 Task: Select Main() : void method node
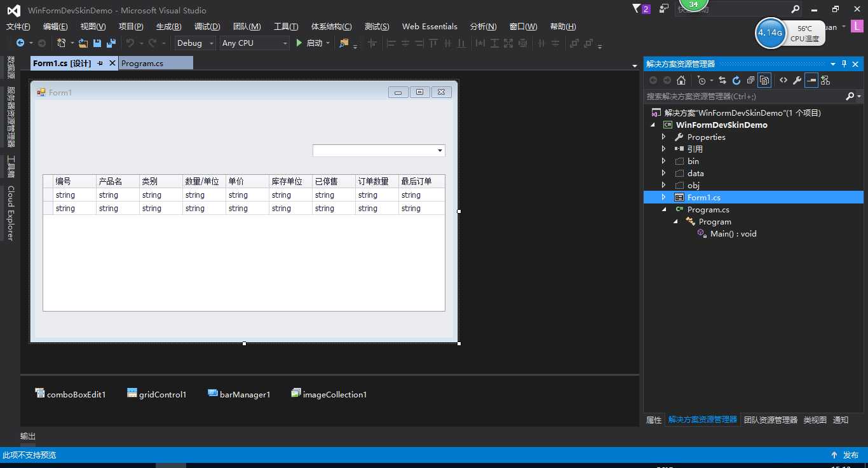(733, 233)
